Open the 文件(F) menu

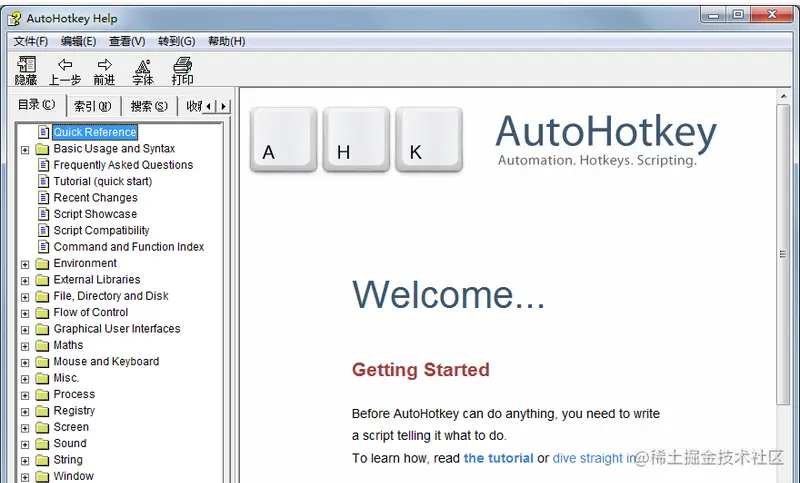[31, 41]
